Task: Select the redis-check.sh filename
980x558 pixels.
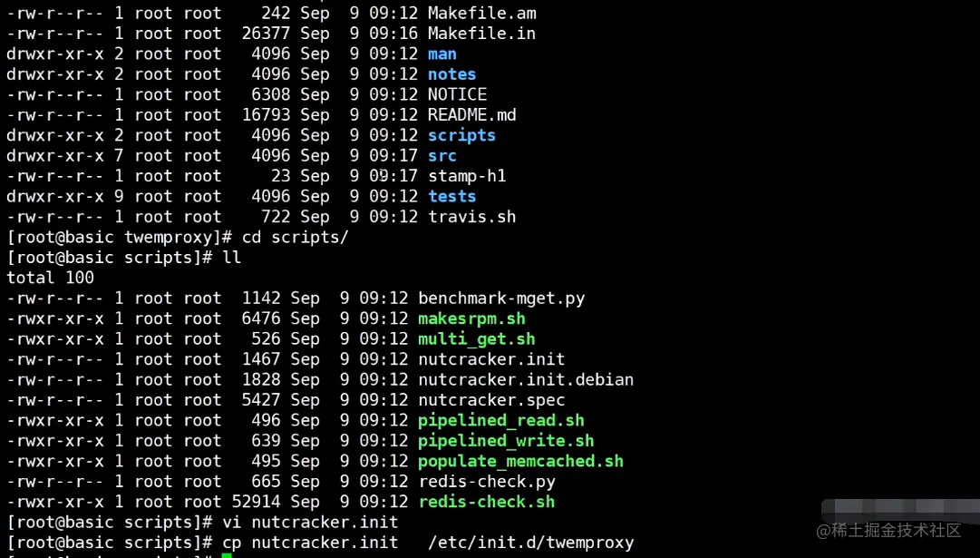Action: pos(486,502)
